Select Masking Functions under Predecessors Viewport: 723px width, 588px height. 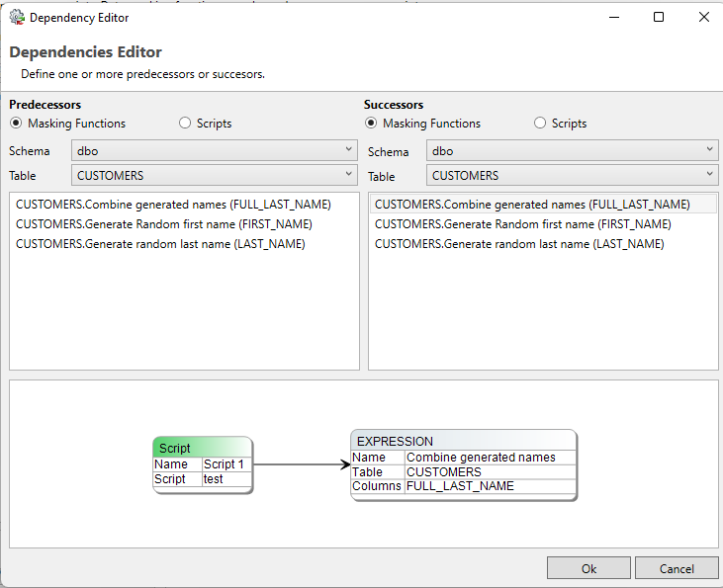pyautogui.click(x=16, y=124)
